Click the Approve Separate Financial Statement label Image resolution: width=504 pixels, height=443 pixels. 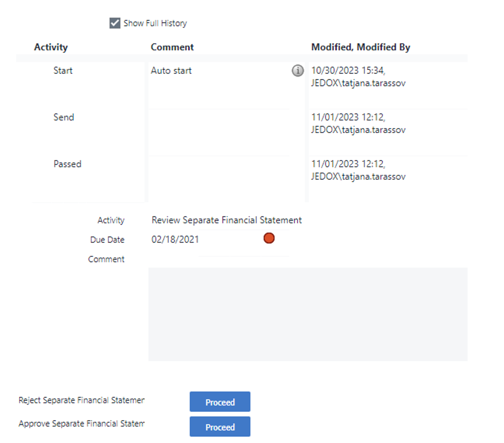(81, 424)
